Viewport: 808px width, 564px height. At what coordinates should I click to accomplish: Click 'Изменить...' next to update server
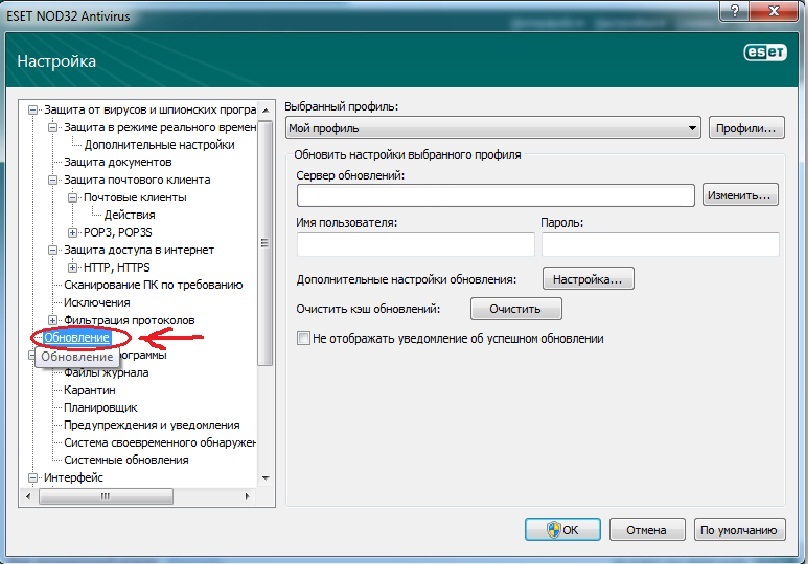pos(740,195)
